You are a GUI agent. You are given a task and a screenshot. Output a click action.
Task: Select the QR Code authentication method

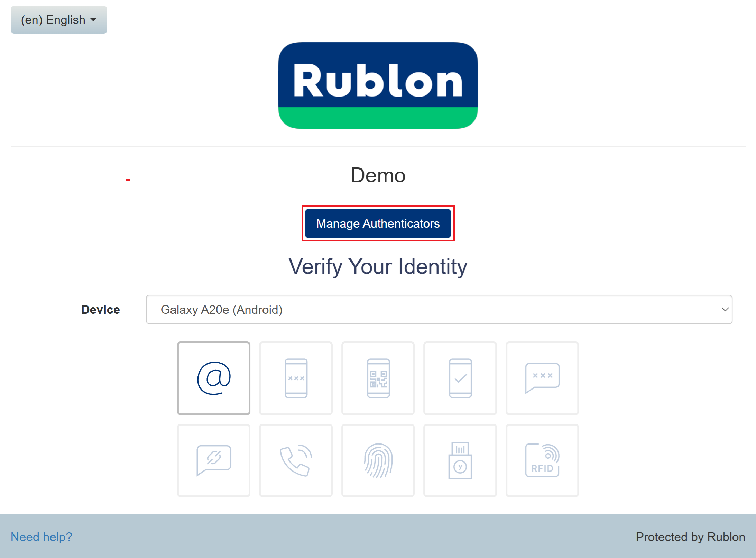[378, 378]
